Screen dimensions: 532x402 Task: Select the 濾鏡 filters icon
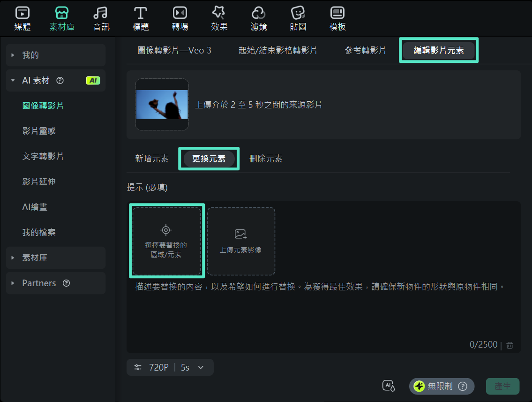click(259, 18)
